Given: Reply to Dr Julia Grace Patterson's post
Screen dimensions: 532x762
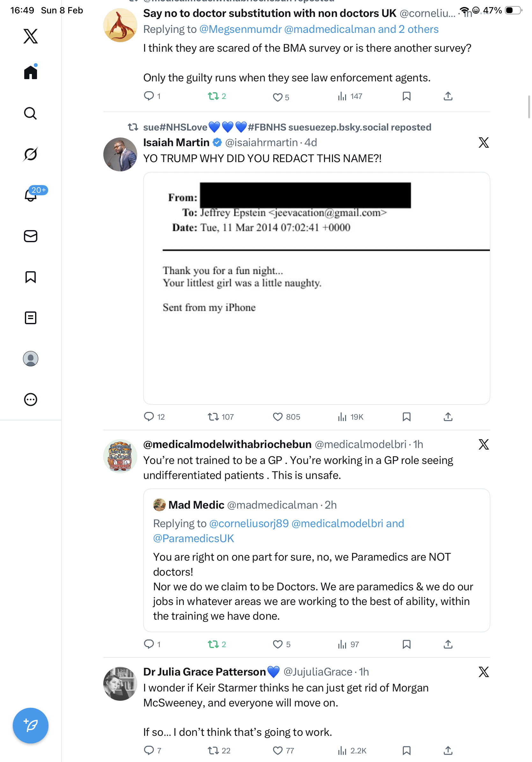Looking at the screenshot, I should 149,751.
